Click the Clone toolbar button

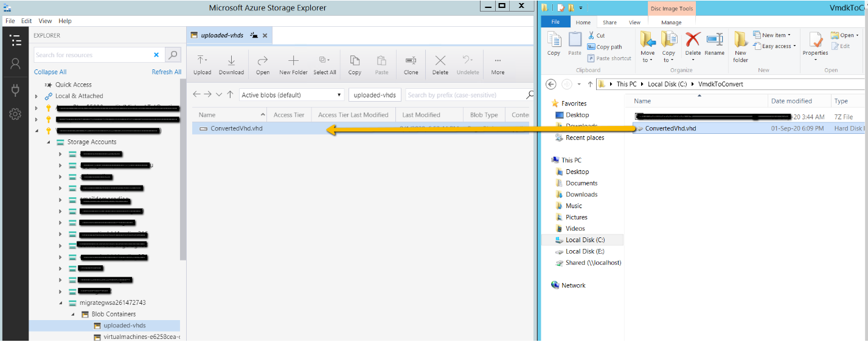click(411, 65)
